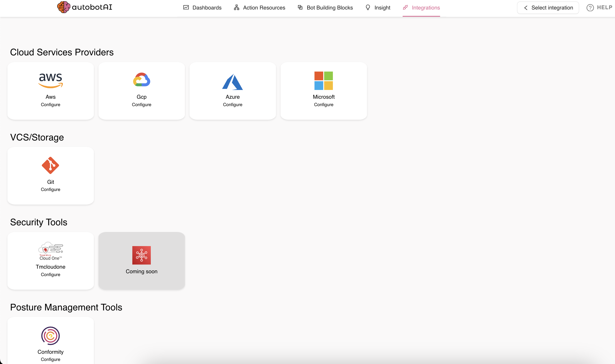This screenshot has height=364, width=615.
Task: Click Configure under Aws
Action: click(51, 105)
